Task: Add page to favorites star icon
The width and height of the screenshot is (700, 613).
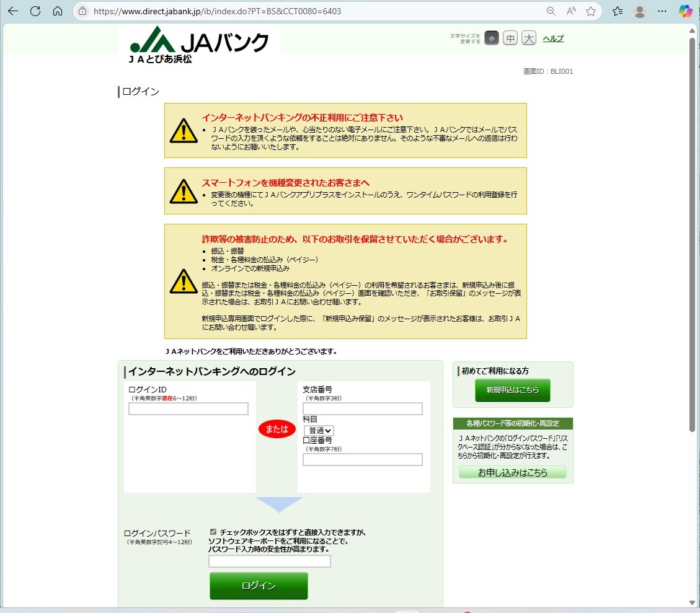Action: (591, 11)
